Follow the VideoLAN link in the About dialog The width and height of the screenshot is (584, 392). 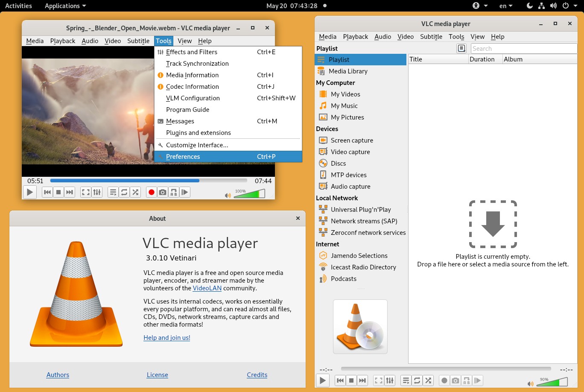pyautogui.click(x=207, y=288)
